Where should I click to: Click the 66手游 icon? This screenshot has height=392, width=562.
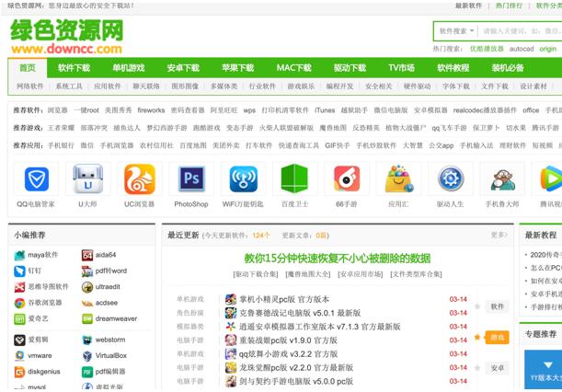347,179
